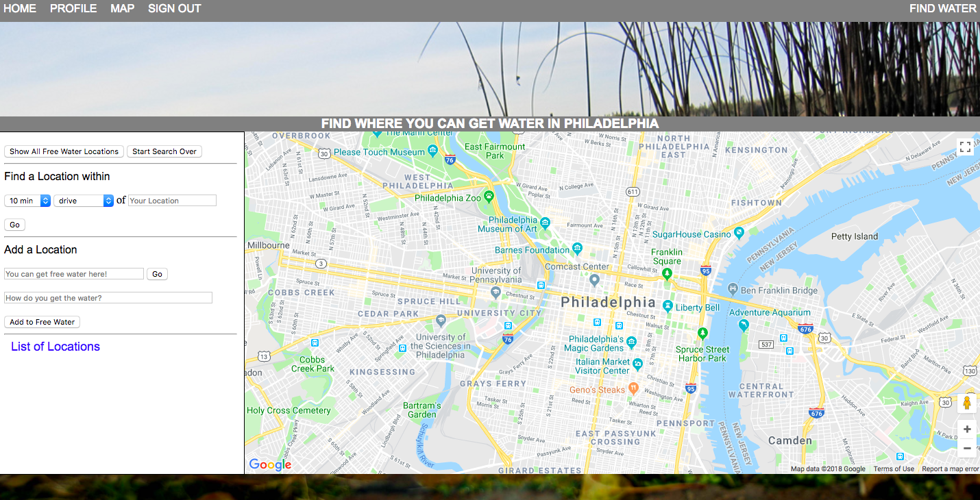Click the Franklin Square park marker
Screen dimensions: 980x500
tap(667, 273)
